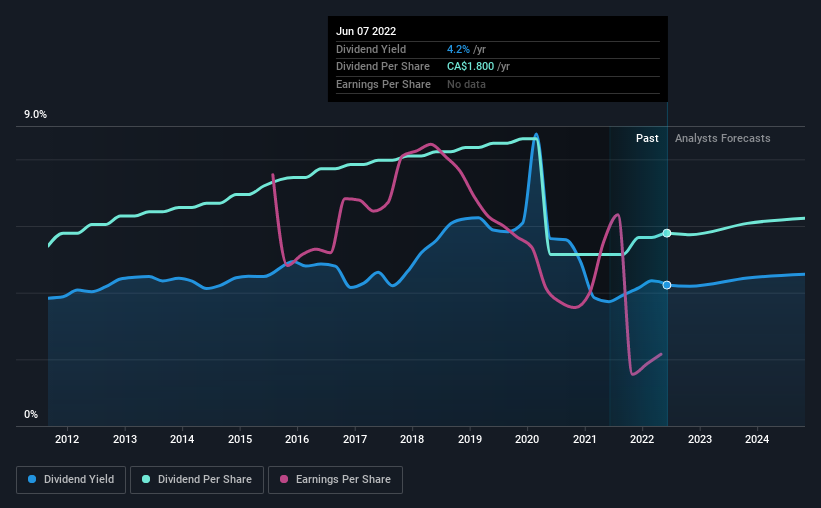Click the 4.2% dividend yield value in tooltip
821x508 pixels.
pos(458,49)
